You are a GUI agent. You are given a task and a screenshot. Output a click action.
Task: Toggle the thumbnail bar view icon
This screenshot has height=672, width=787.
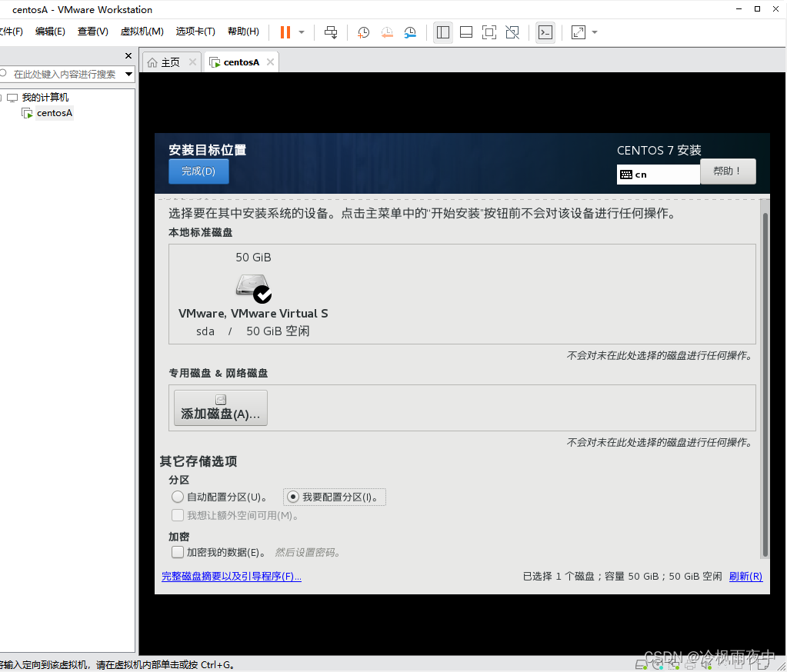[465, 32]
